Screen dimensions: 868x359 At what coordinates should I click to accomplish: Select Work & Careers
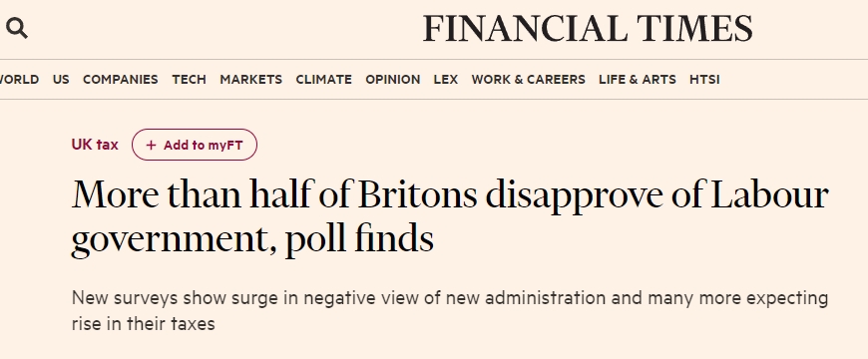pos(528,80)
